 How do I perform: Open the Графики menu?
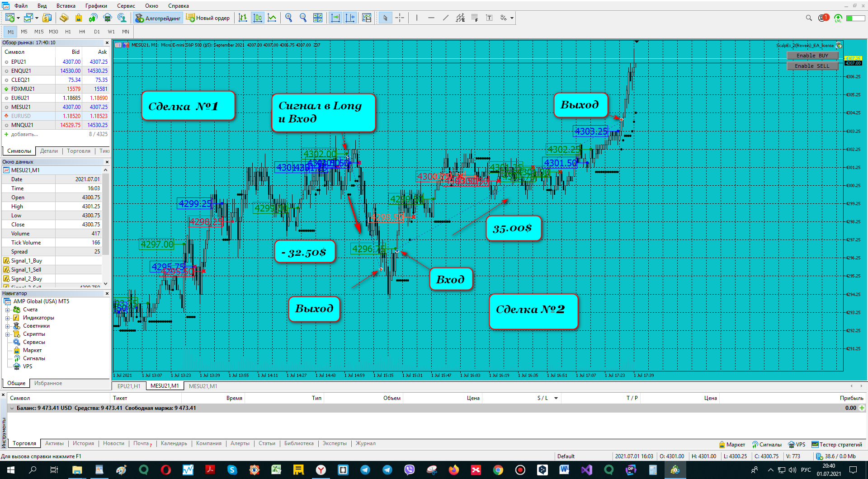tap(96, 6)
